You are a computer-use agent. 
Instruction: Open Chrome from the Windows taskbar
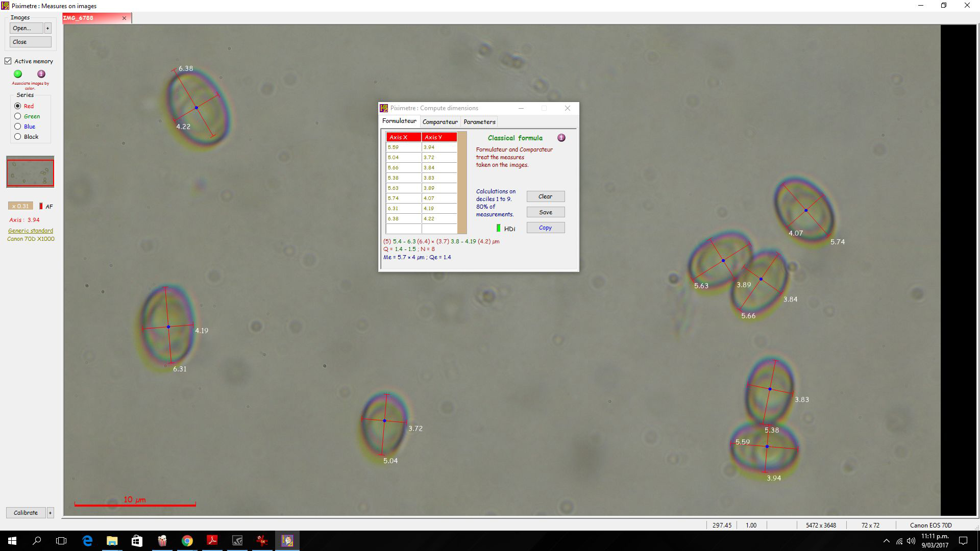(x=187, y=541)
